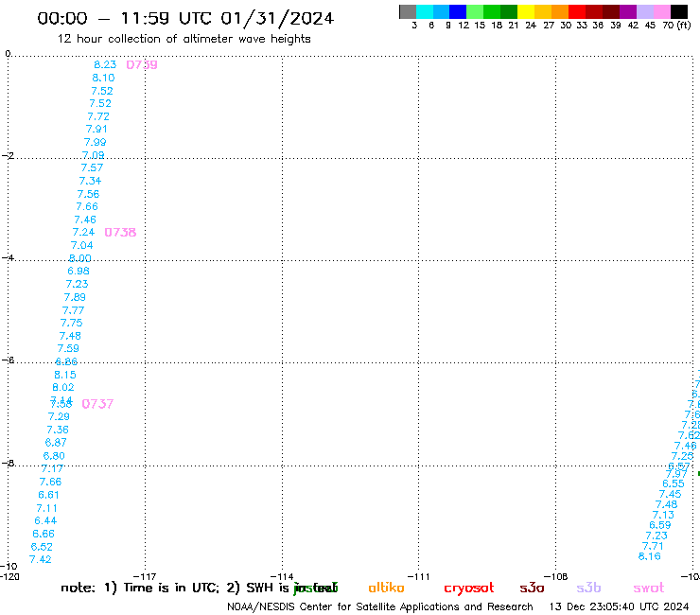Select the black swatch at legend end

click(679, 11)
